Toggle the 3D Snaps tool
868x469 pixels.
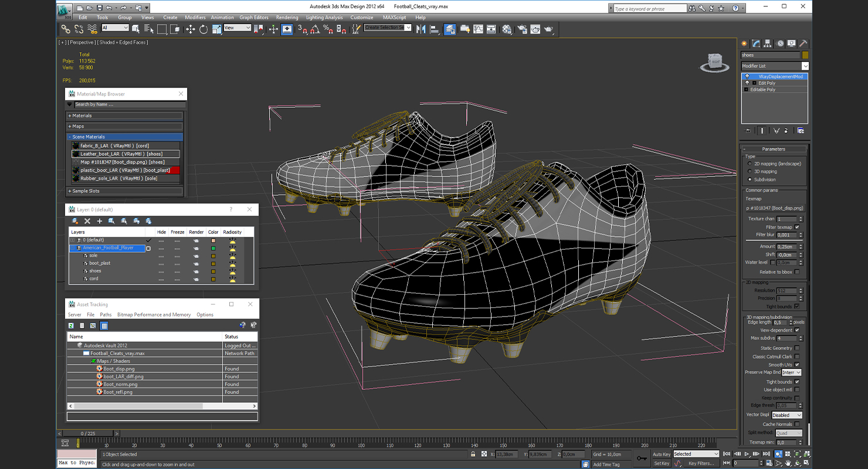coord(301,29)
